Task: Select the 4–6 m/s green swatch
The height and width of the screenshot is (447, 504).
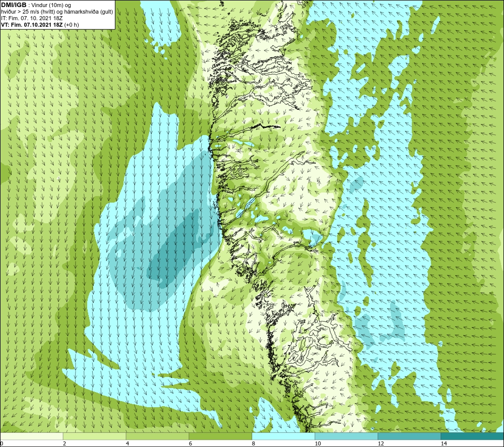Action: click(157, 436)
